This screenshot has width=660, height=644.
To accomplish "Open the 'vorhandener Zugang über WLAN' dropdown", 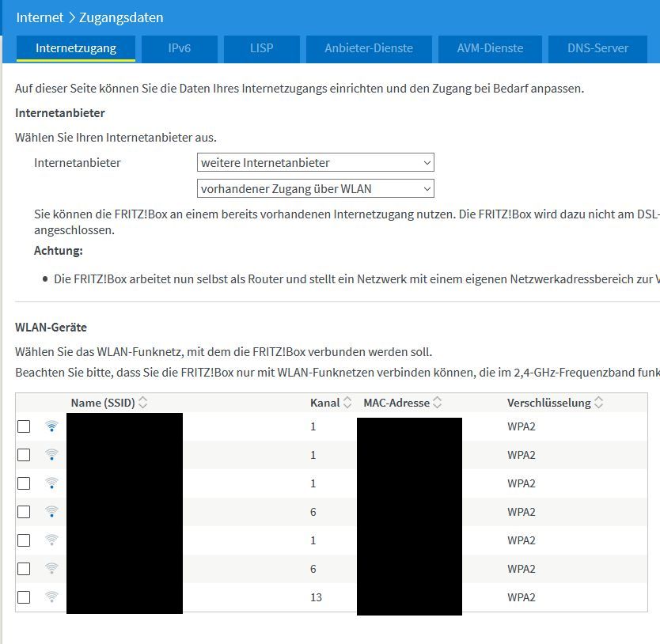I will 315,188.
